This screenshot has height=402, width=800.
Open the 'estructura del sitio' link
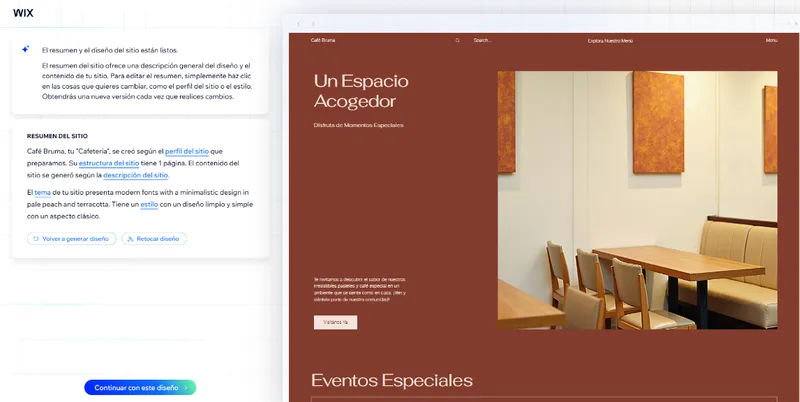109,163
